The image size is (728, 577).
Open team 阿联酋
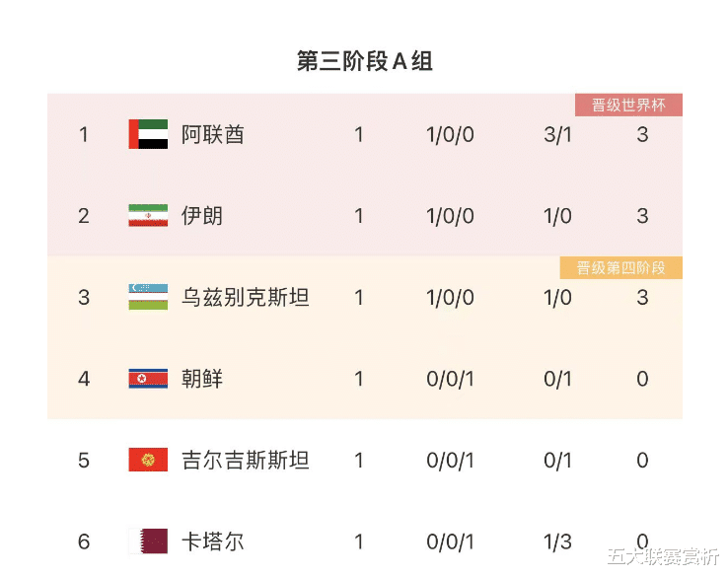pyautogui.click(x=213, y=134)
